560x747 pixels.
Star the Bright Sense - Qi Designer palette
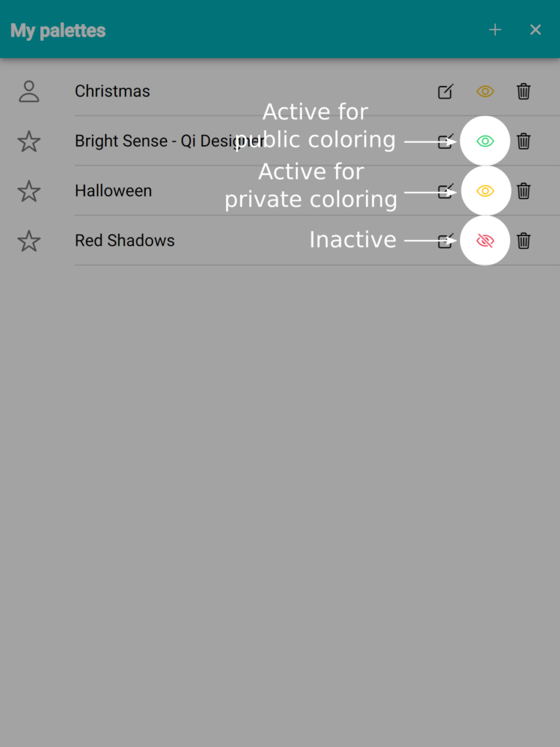pos(28,142)
